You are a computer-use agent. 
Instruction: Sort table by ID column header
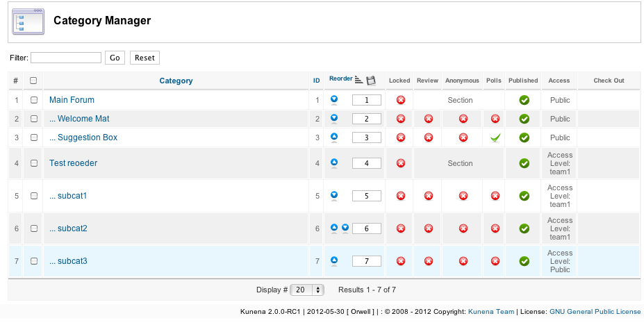pyautogui.click(x=316, y=81)
